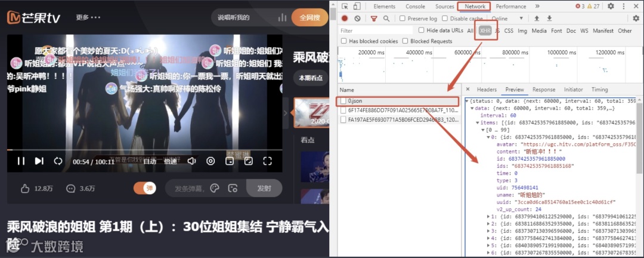Clear the network log
The height and width of the screenshot is (258, 644).
coord(357,18)
